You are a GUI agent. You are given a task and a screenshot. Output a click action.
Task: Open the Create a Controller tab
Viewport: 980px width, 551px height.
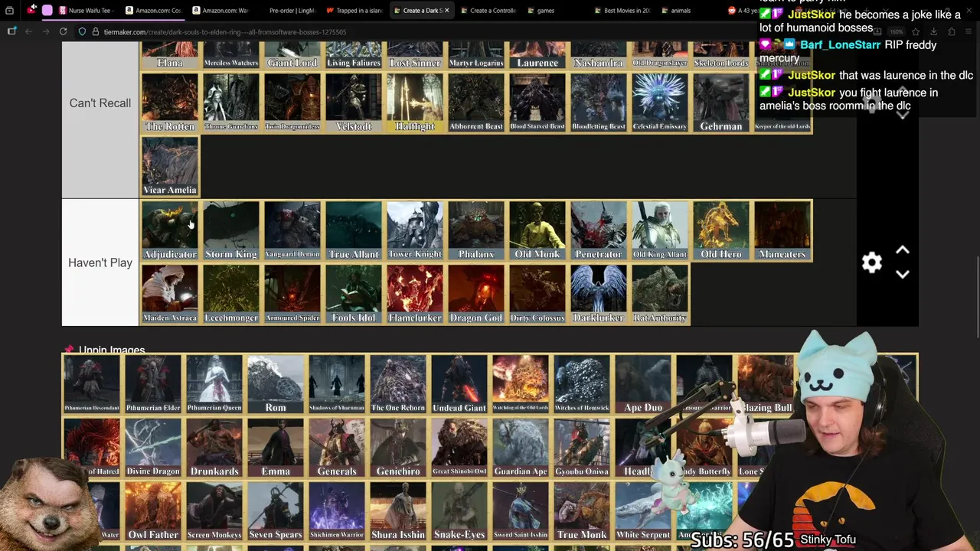(488, 11)
